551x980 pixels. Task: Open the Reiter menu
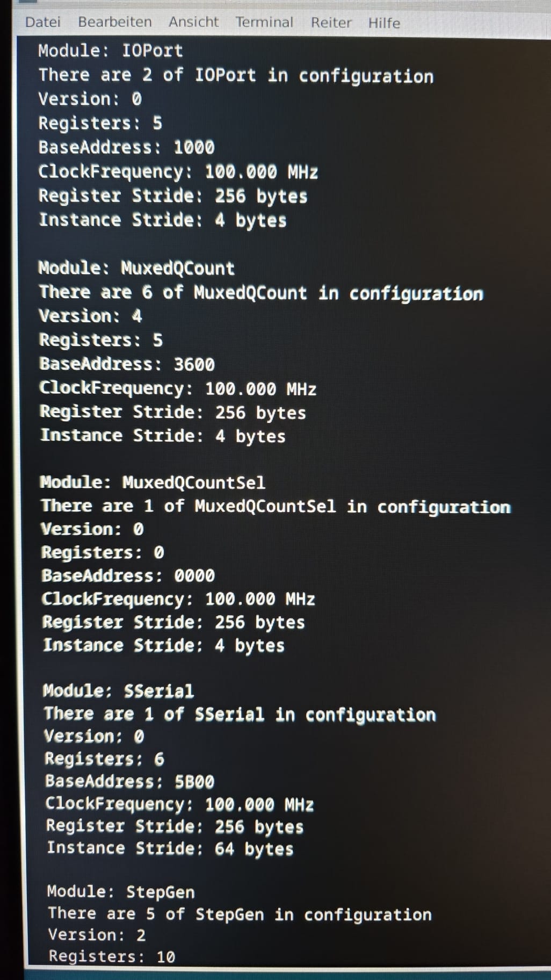pyautogui.click(x=331, y=23)
